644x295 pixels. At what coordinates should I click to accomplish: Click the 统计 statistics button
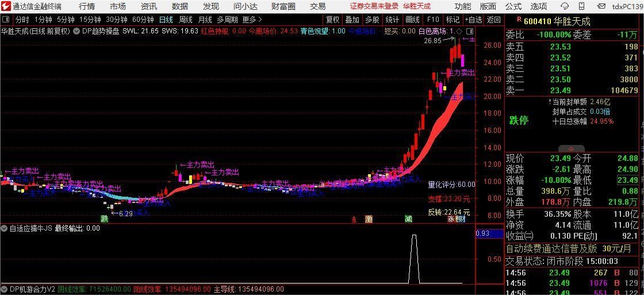(x=392, y=20)
